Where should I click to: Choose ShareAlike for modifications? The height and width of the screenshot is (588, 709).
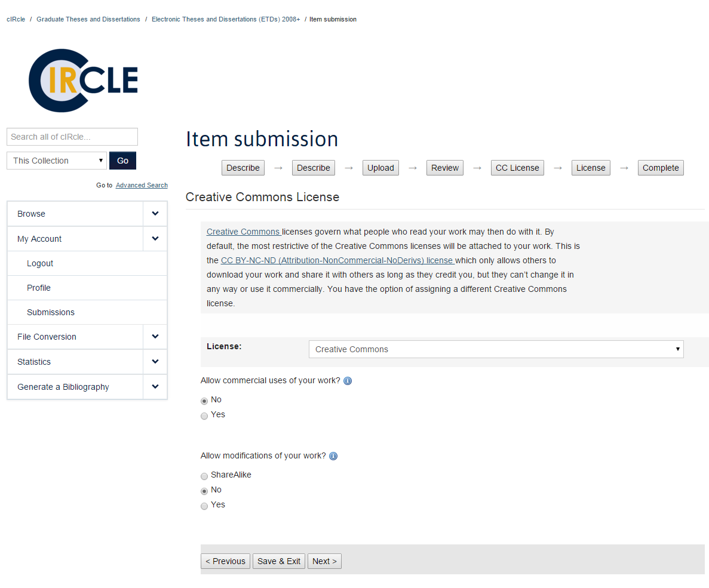tap(204, 476)
